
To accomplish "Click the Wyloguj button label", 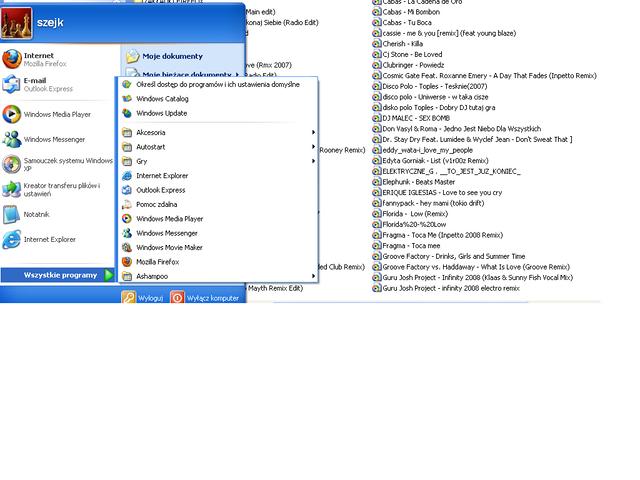I will 150,298.
